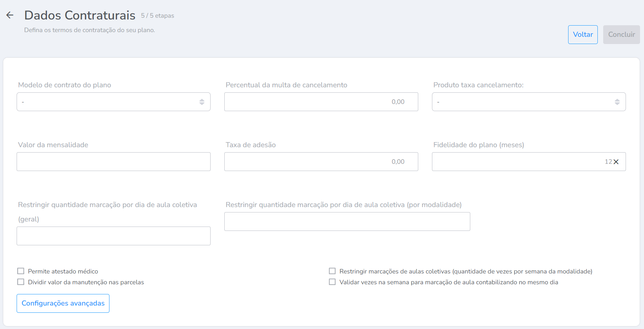The height and width of the screenshot is (329, 644).
Task: Click the back arrow beside Dados Contratuais
Action: (x=10, y=15)
